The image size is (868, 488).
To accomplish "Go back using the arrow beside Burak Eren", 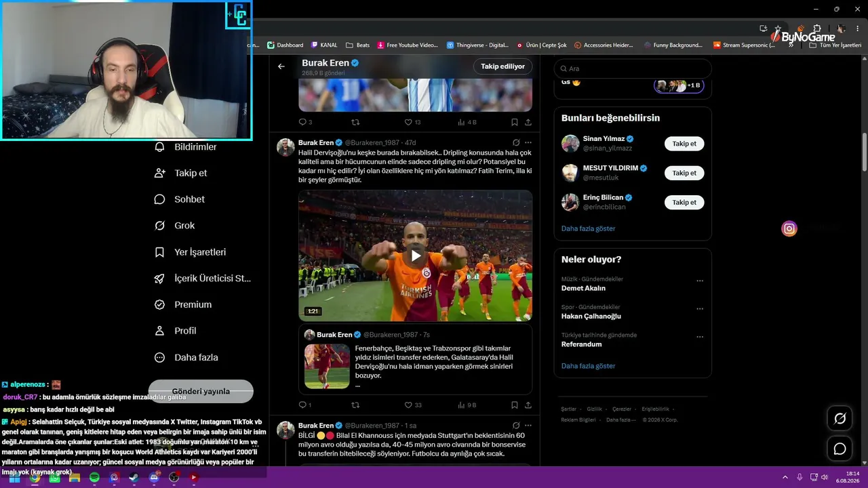I will click(281, 66).
